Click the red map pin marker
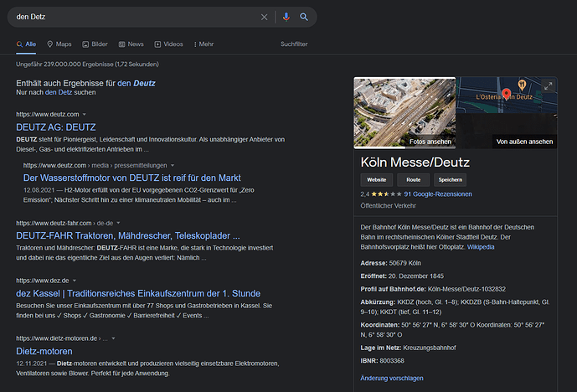Image resolution: width=577 pixels, height=392 pixels. pos(506,94)
